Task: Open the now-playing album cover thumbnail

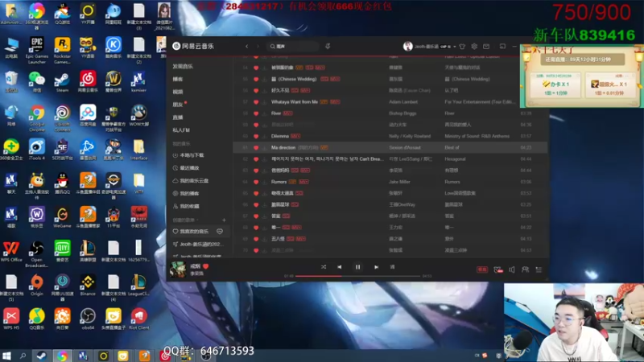Action: coord(178,269)
